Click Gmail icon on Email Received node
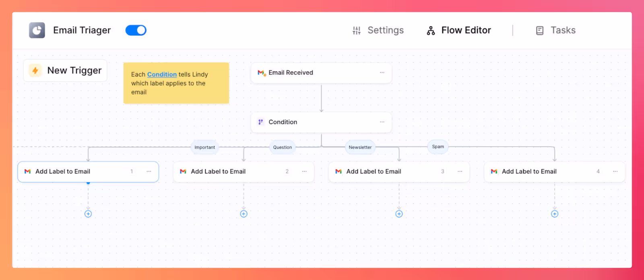644x280 pixels. click(x=262, y=73)
